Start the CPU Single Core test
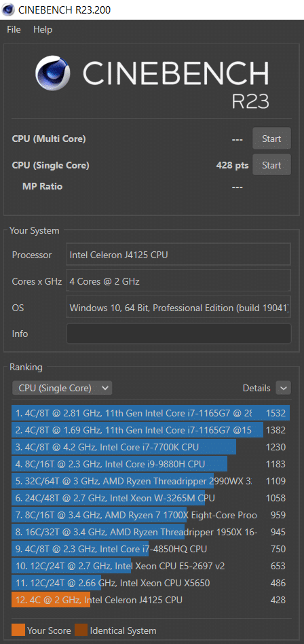The image size is (304, 644). tap(271, 164)
